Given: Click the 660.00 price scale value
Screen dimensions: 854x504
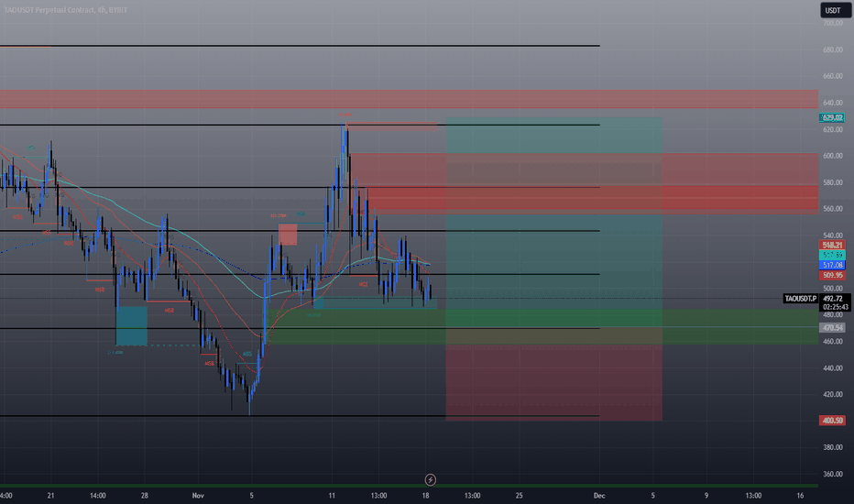Looking at the screenshot, I should [x=833, y=76].
